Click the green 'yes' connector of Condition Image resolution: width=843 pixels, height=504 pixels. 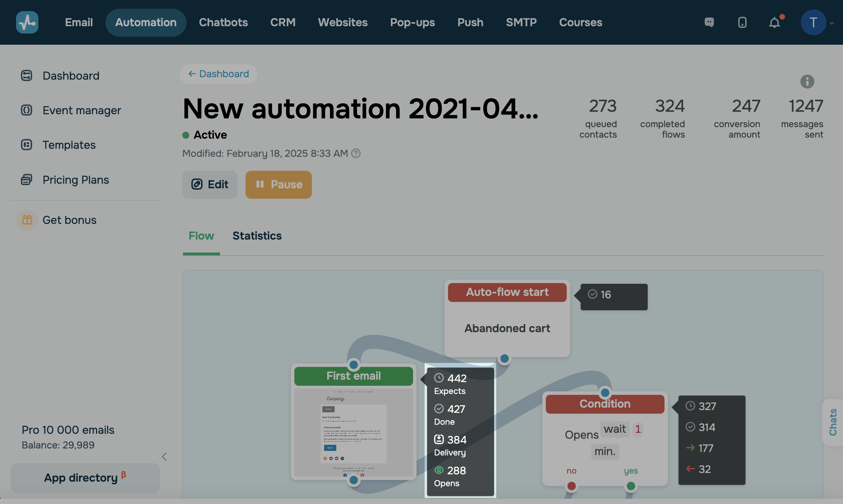click(631, 485)
